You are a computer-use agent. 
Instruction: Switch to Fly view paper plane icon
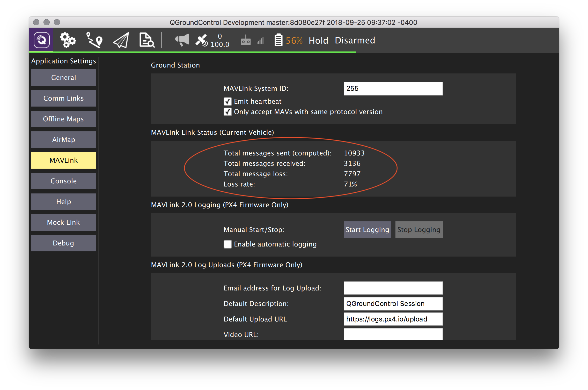pos(120,40)
